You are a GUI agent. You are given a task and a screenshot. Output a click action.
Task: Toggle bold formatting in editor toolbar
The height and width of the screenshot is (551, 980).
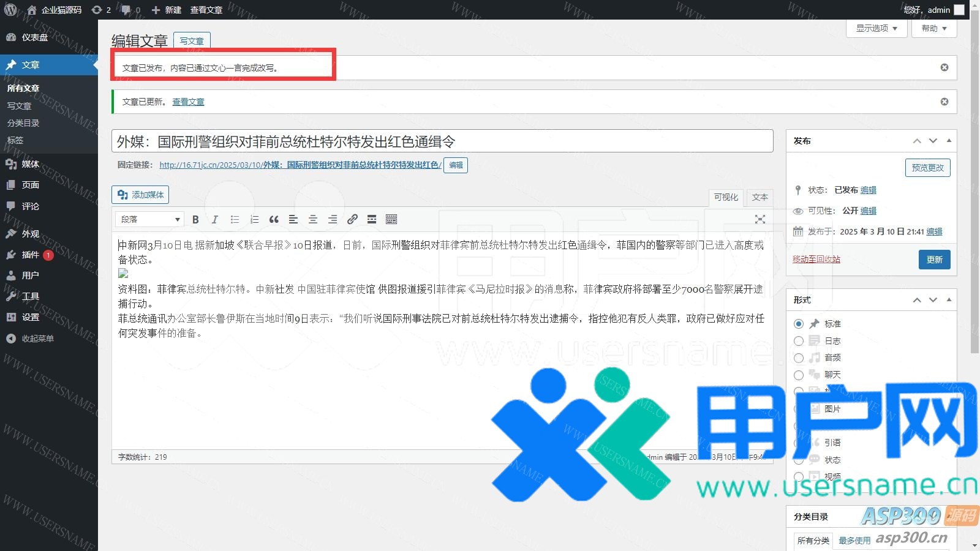tap(195, 219)
